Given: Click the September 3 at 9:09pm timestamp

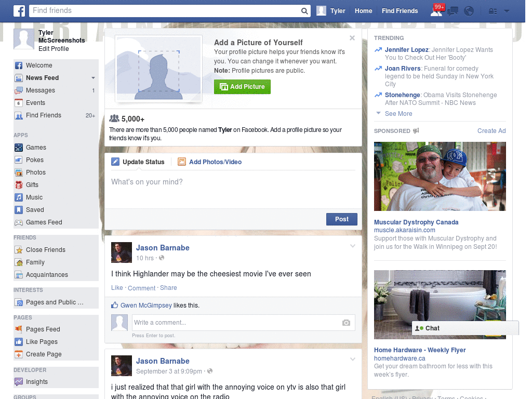Looking at the screenshot, I should tap(169, 371).
